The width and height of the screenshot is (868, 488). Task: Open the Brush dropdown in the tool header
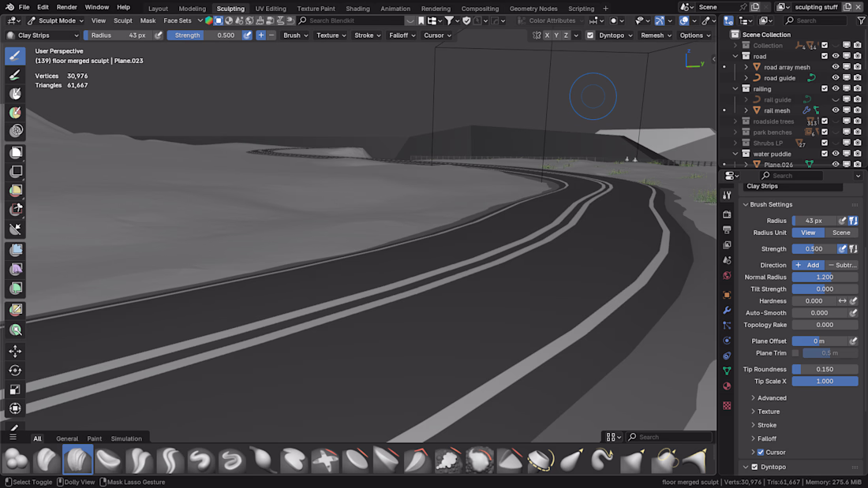pos(296,35)
